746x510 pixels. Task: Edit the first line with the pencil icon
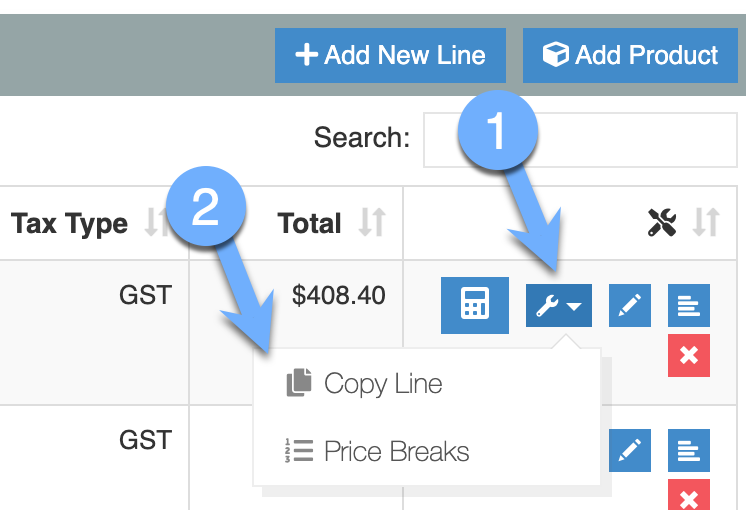coord(629,305)
